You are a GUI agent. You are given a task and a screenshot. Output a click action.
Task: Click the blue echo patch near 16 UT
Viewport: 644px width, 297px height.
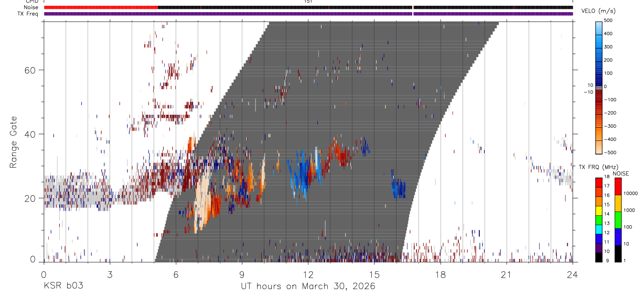(399, 188)
